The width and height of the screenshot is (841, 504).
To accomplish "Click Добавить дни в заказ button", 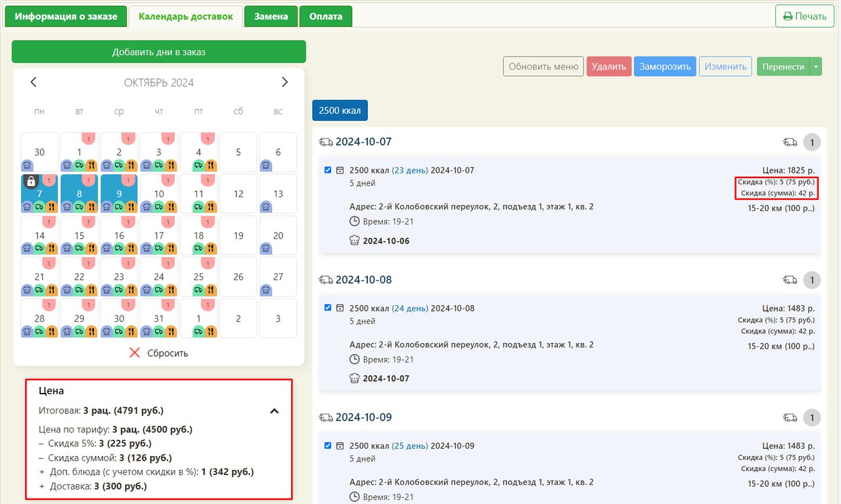I will pyautogui.click(x=158, y=52).
